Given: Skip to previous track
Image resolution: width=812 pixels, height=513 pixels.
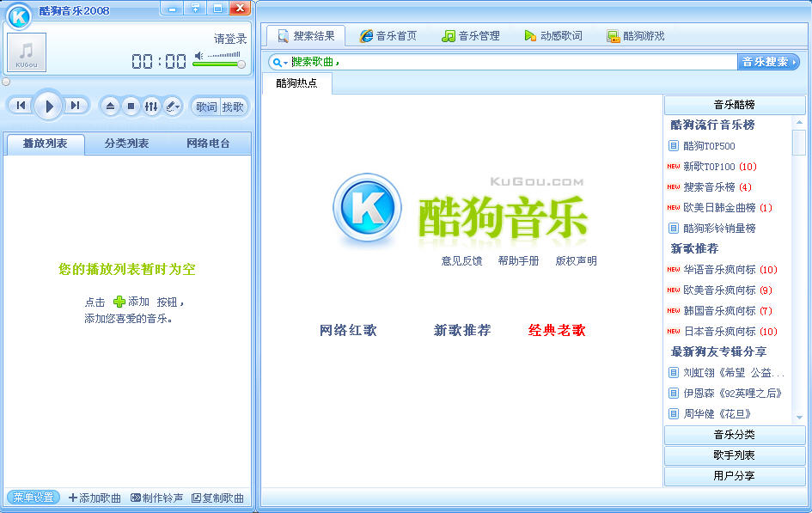Looking at the screenshot, I should pos(21,106).
